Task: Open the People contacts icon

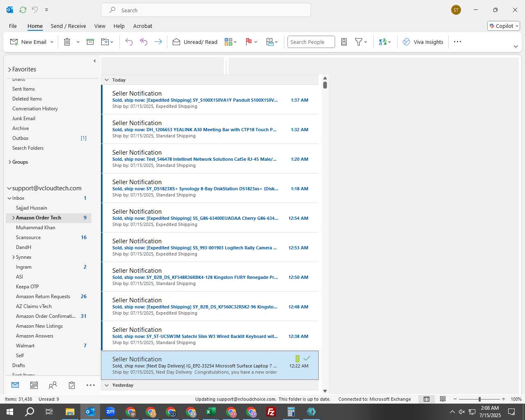Action: coord(52,385)
